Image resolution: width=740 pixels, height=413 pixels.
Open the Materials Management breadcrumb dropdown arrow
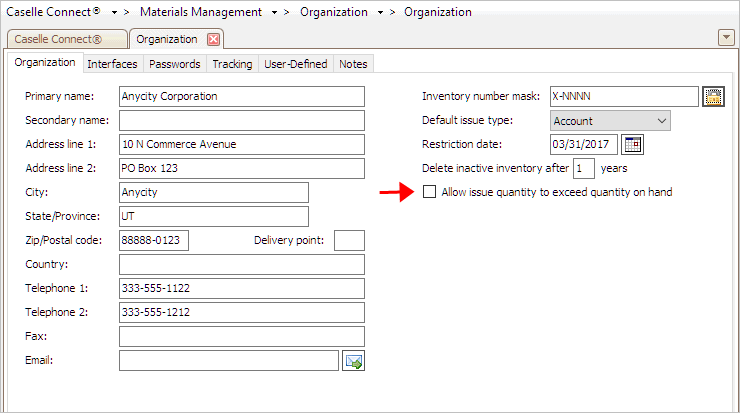pyautogui.click(x=274, y=13)
